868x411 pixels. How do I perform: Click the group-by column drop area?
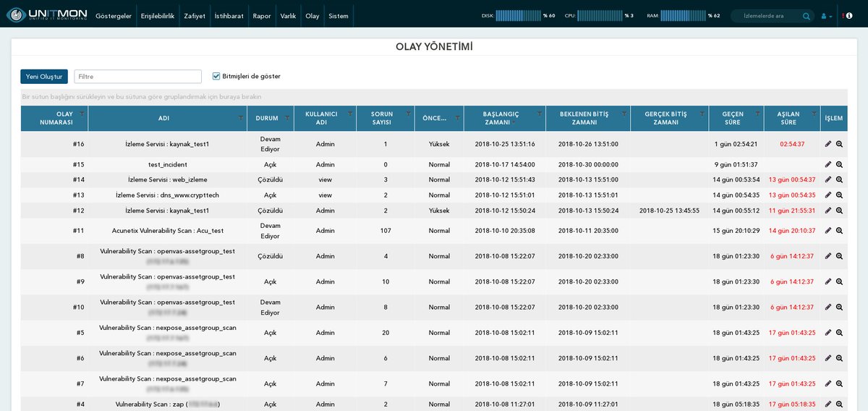click(x=434, y=96)
